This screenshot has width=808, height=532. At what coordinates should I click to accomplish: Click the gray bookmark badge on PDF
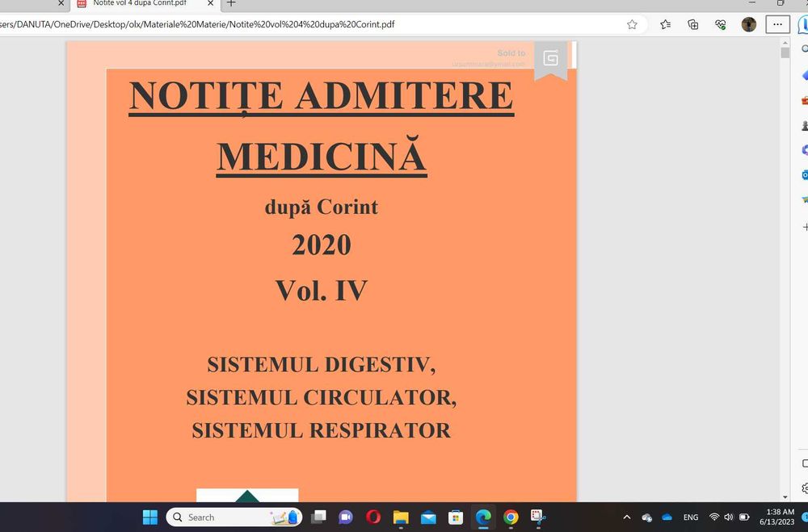550,61
